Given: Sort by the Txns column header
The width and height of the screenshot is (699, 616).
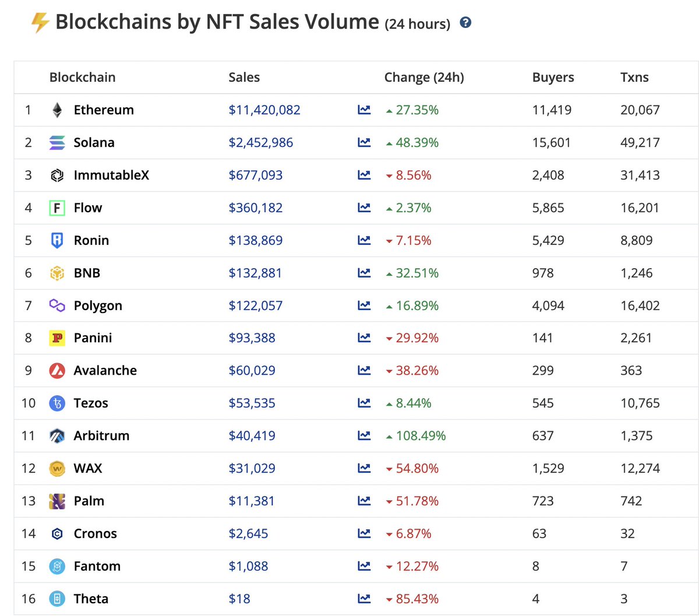Looking at the screenshot, I should coord(634,77).
